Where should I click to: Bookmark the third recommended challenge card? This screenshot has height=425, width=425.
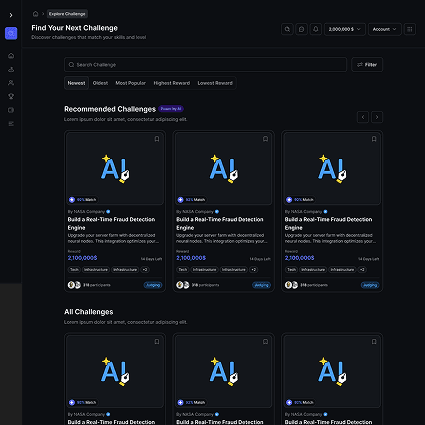click(x=374, y=139)
